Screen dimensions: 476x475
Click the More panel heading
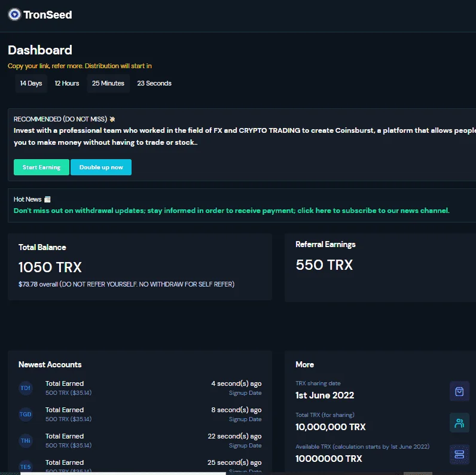pos(305,364)
